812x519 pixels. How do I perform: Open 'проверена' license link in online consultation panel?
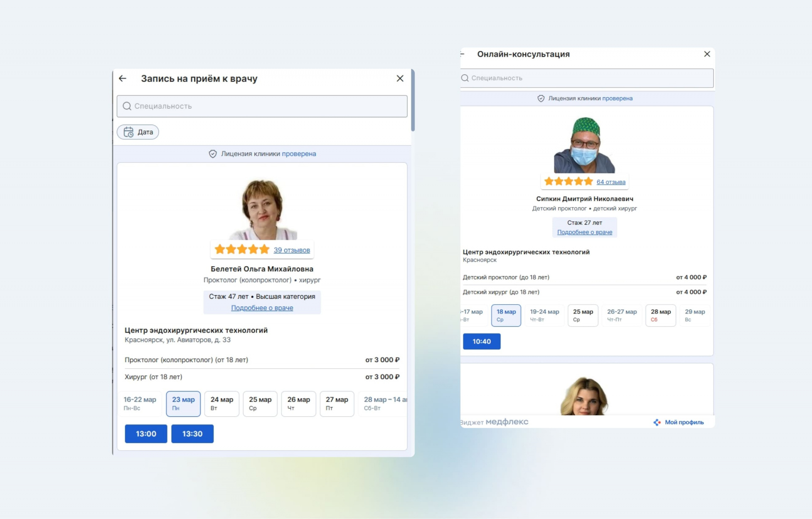point(617,98)
